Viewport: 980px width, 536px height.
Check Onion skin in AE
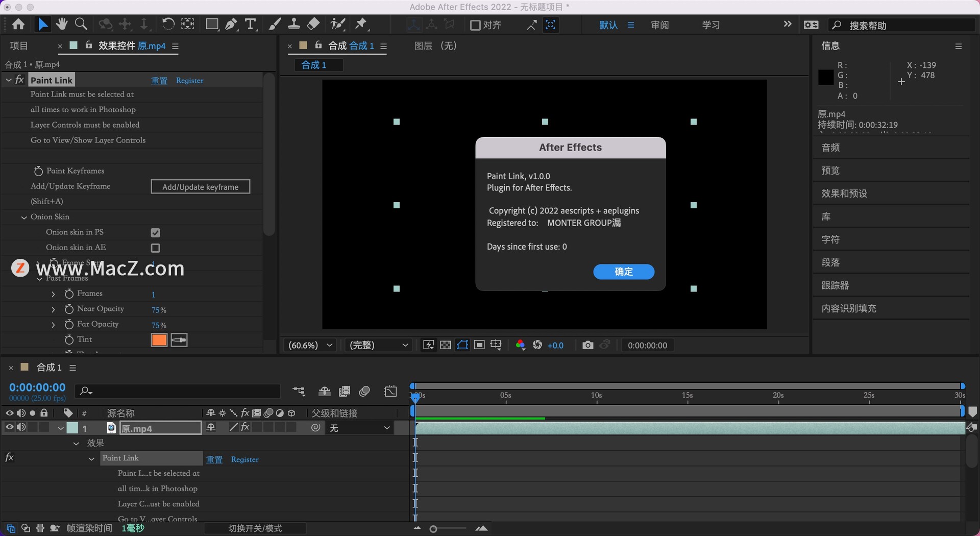coord(156,248)
